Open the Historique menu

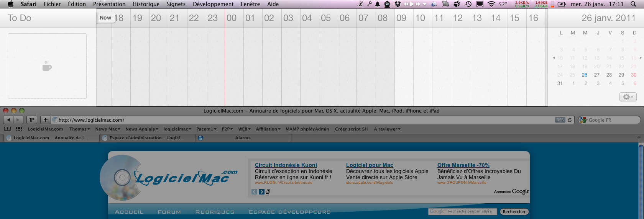pos(146,4)
